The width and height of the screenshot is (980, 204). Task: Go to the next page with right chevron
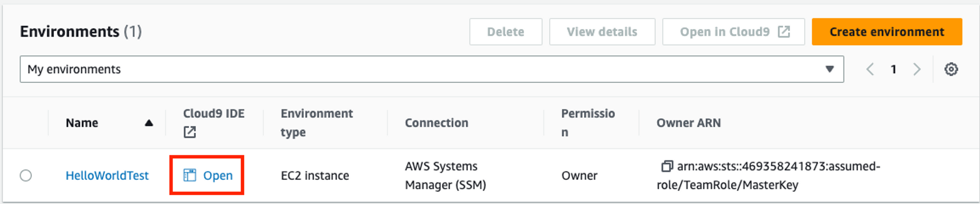[917, 69]
